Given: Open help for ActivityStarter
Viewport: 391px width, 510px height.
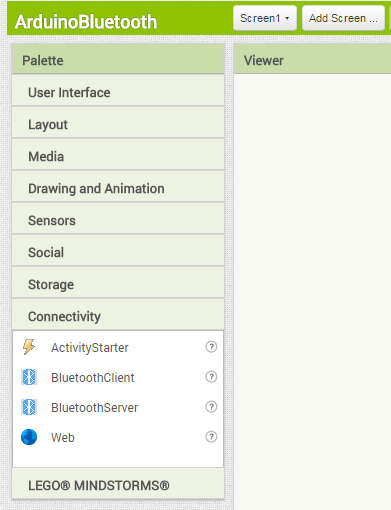Looking at the screenshot, I should pos(211,347).
